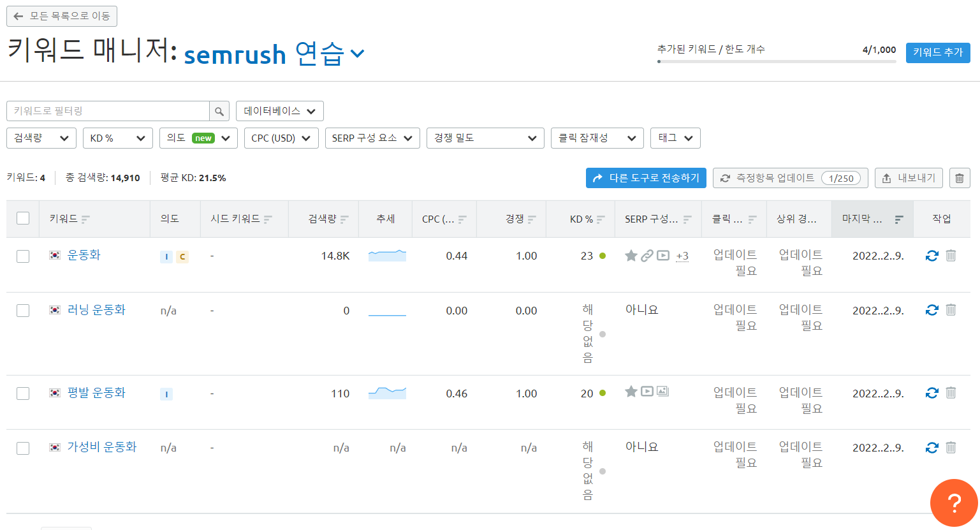
Task: Click 측정항목 업데이트 button
Action: (791, 179)
